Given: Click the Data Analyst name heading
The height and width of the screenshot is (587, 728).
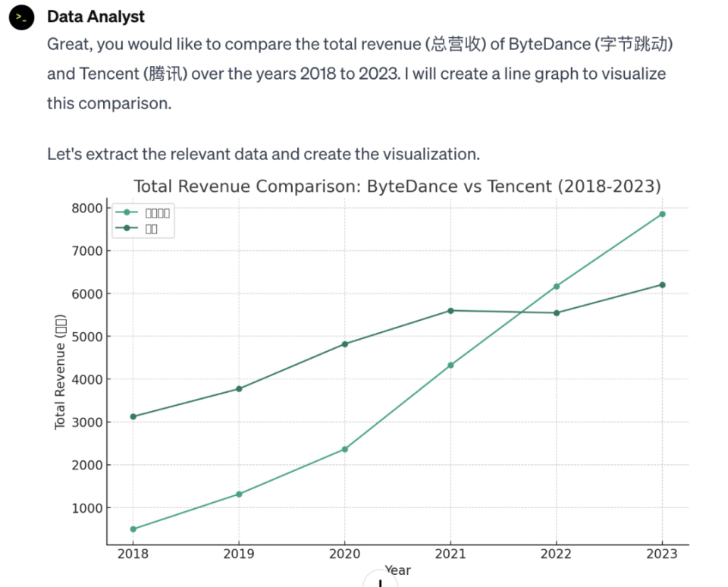Looking at the screenshot, I should coord(96,17).
